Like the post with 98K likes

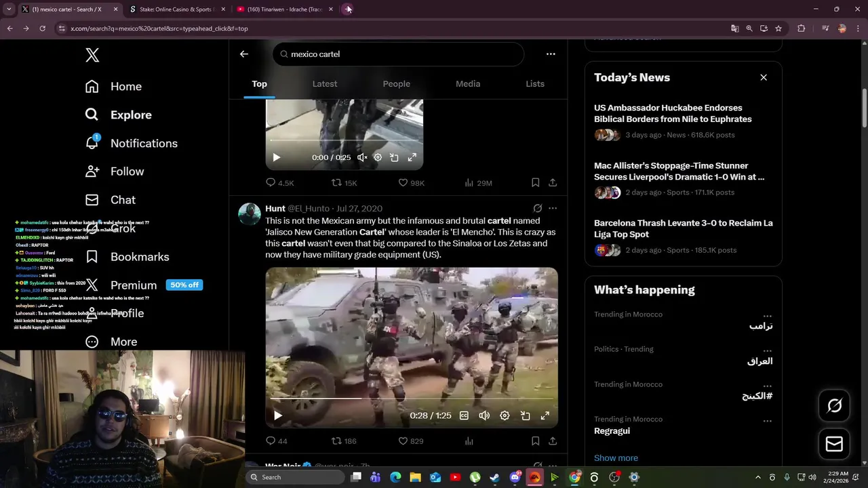[x=411, y=183]
